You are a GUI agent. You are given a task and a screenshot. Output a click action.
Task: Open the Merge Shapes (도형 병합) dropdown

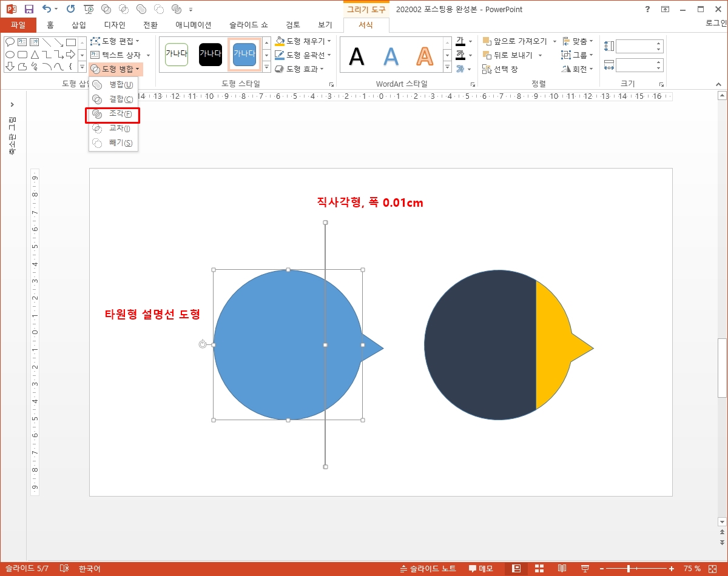[x=116, y=69]
